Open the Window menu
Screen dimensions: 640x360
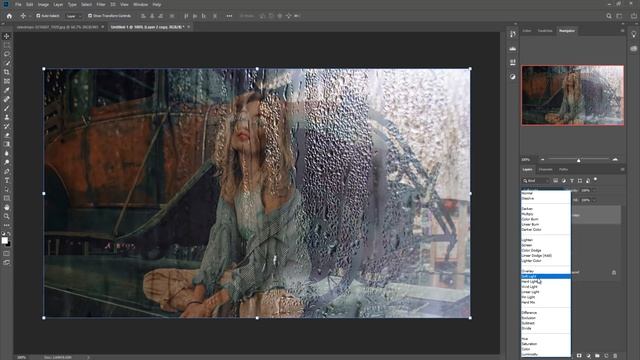click(140, 4)
